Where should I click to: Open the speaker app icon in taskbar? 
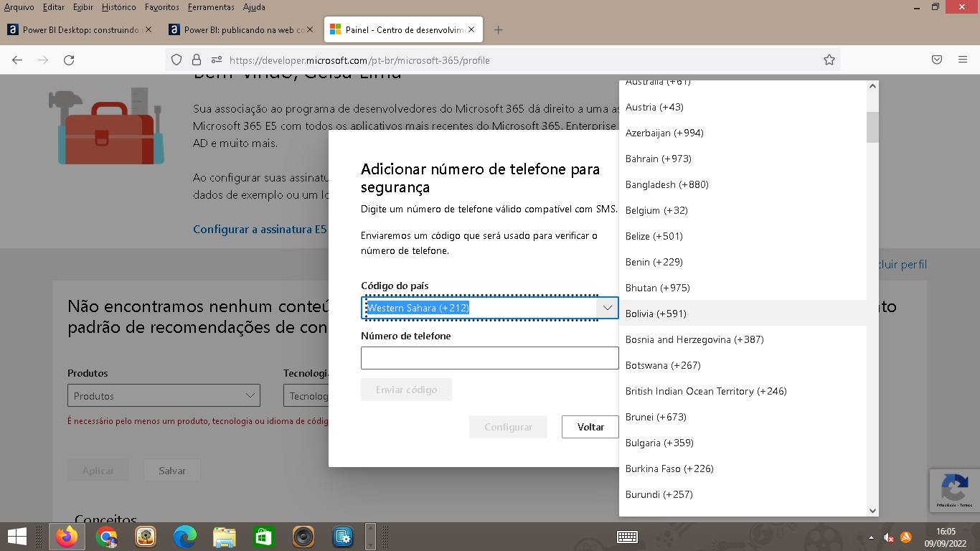point(303,537)
